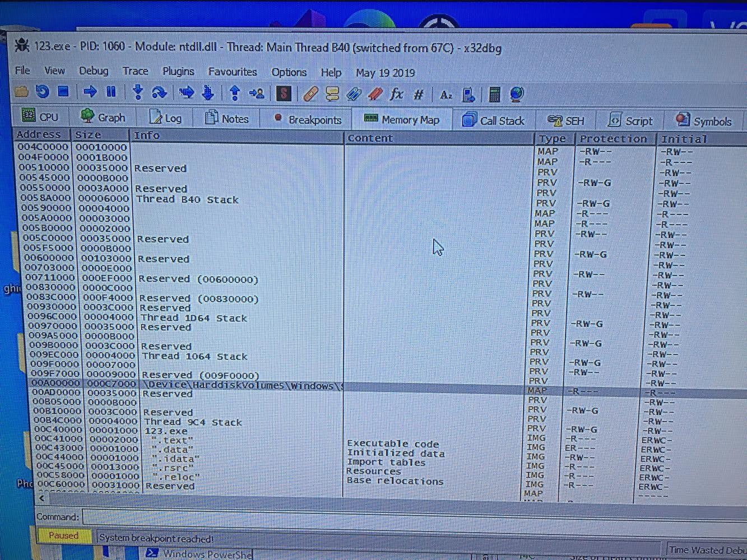
Task: Click the Paused status label
Action: click(64, 535)
